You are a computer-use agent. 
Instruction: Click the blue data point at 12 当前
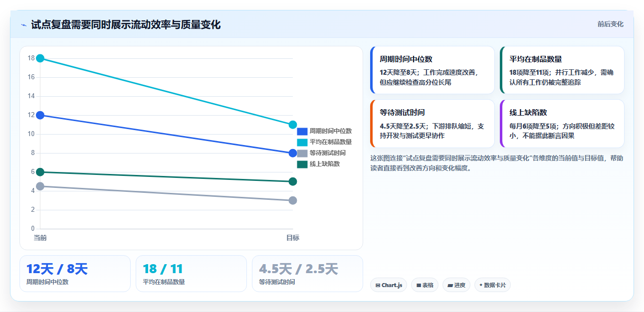[40, 115]
